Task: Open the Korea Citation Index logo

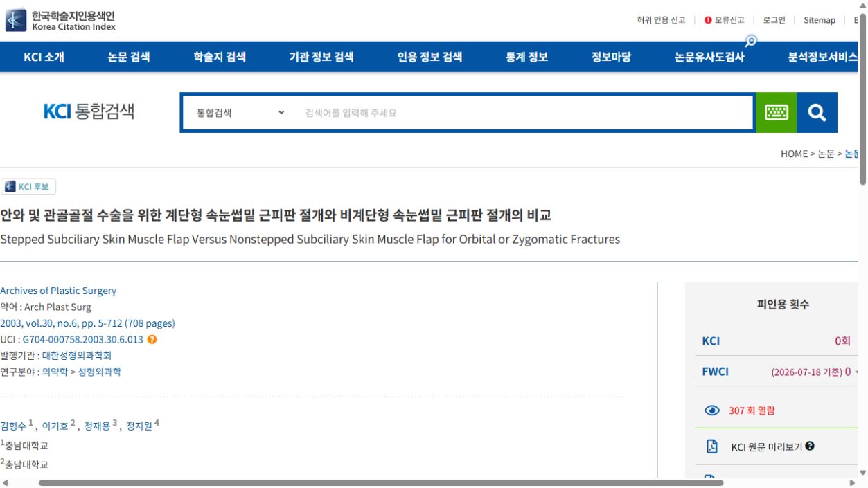Action: point(60,20)
